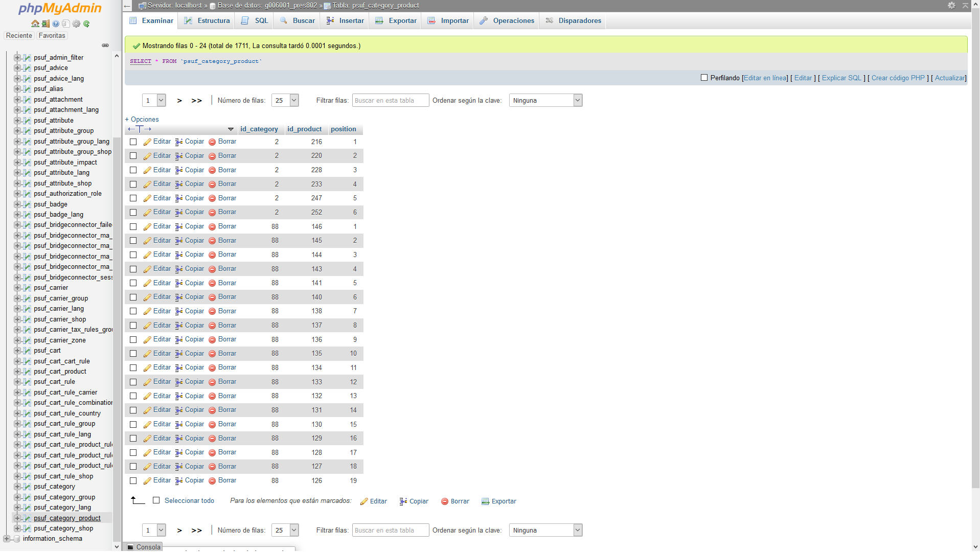Open the Exportar tab

point(396,21)
